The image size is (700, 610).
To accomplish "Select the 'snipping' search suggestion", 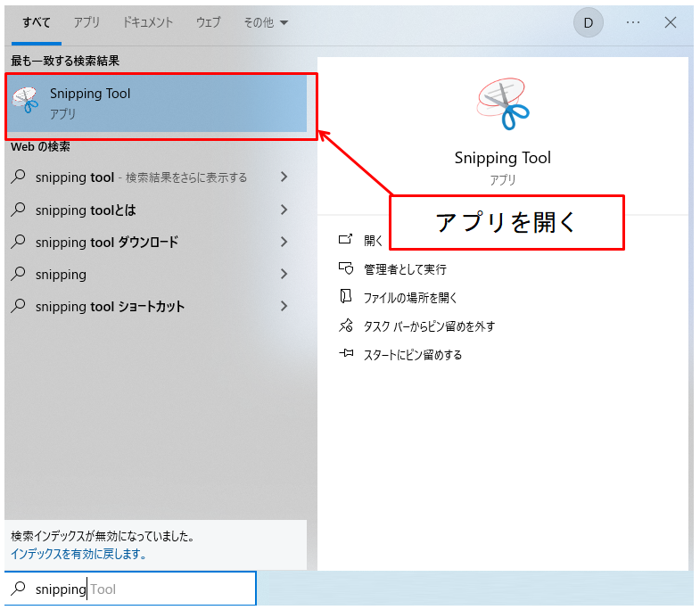I will [x=61, y=274].
